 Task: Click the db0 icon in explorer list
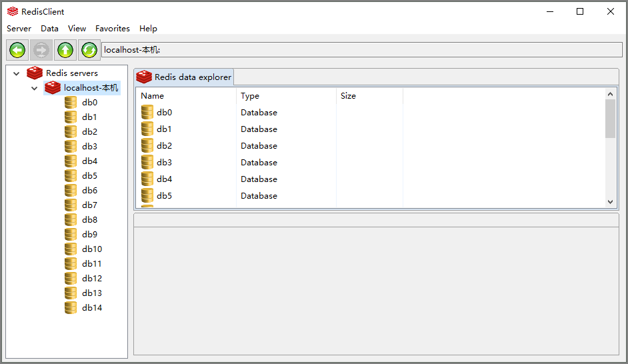point(147,112)
